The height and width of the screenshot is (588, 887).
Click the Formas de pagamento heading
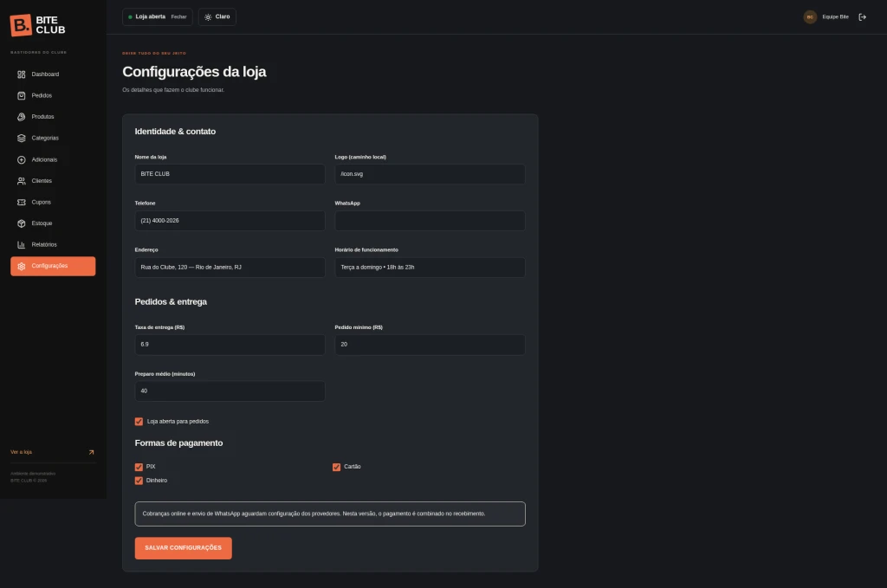click(x=178, y=443)
